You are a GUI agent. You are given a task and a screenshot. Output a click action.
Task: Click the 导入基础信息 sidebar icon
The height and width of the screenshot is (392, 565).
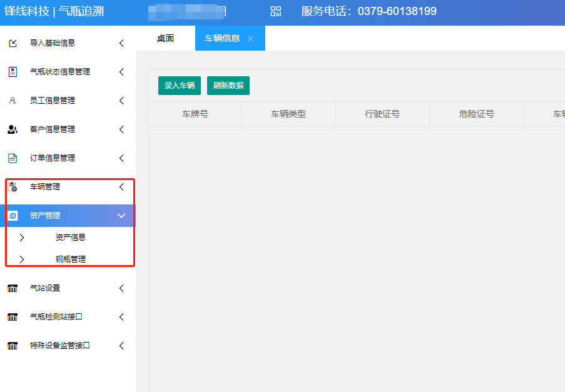pos(13,43)
